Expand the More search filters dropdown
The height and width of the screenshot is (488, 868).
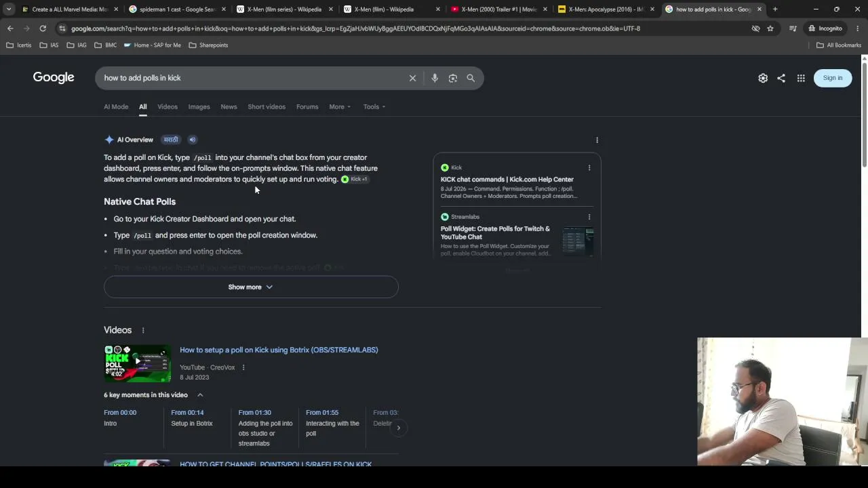(340, 106)
